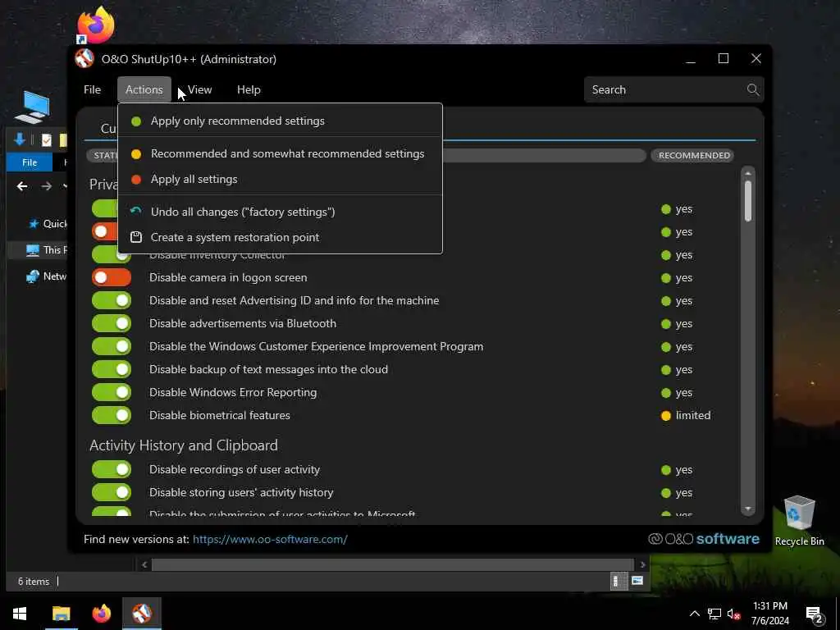This screenshot has width=840, height=630.
Task: Click Explorer quick access toolbar down-arrow icon
Action: pos(20,139)
